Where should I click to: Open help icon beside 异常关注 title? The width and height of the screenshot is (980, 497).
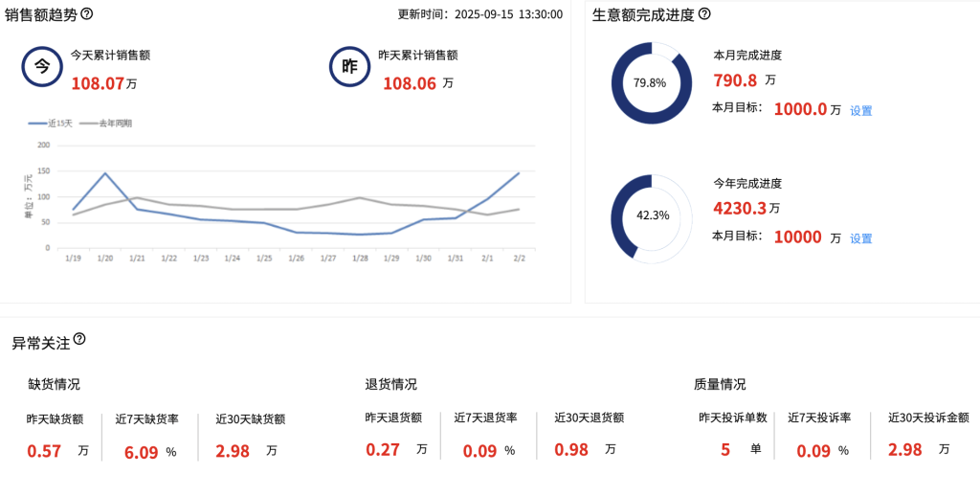tap(79, 339)
